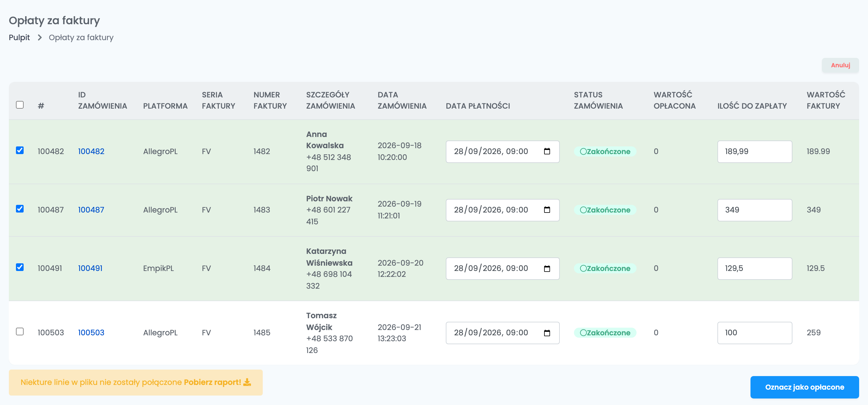
Task: Open order link 100503
Action: click(x=91, y=333)
